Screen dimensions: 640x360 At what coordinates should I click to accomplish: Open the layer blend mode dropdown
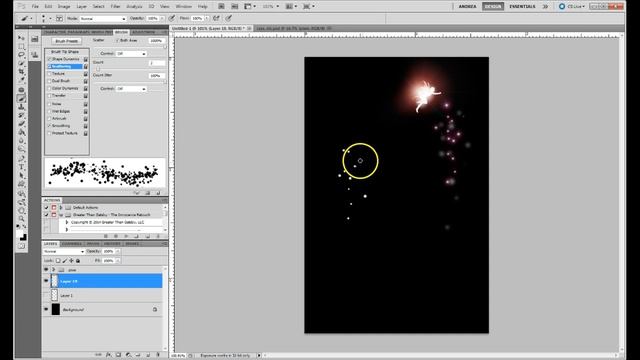(x=64, y=251)
